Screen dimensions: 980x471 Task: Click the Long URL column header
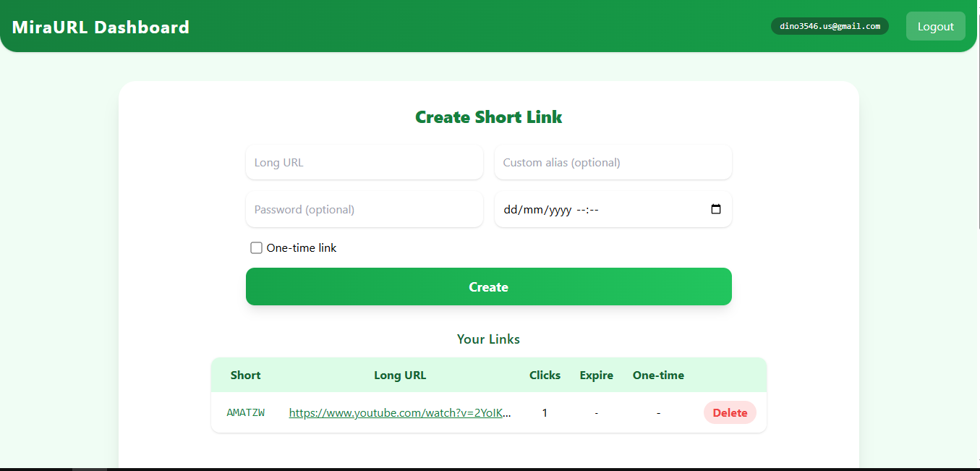[x=400, y=375]
